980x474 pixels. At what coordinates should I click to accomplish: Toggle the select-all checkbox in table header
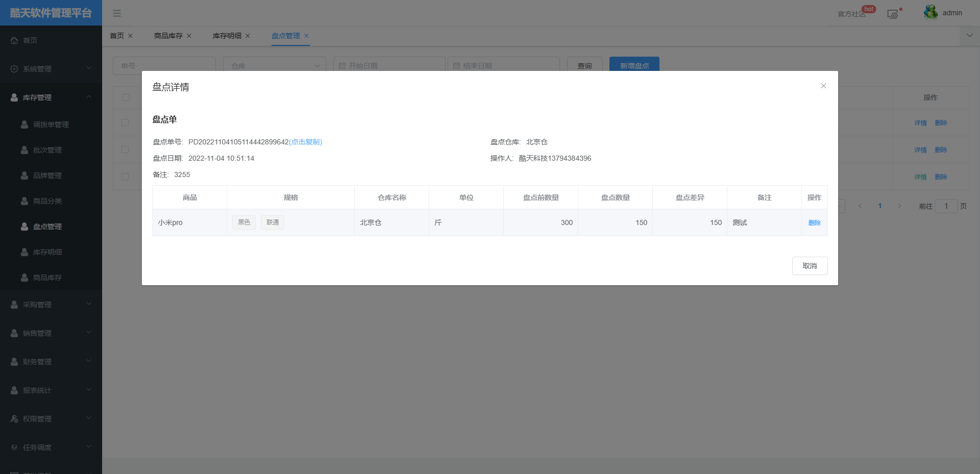click(x=126, y=97)
